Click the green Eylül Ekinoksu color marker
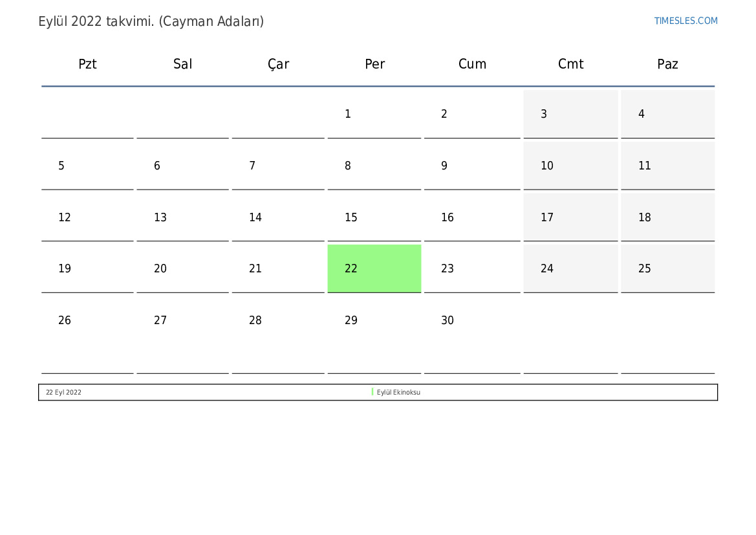The width and height of the screenshot is (756, 535). (x=373, y=392)
